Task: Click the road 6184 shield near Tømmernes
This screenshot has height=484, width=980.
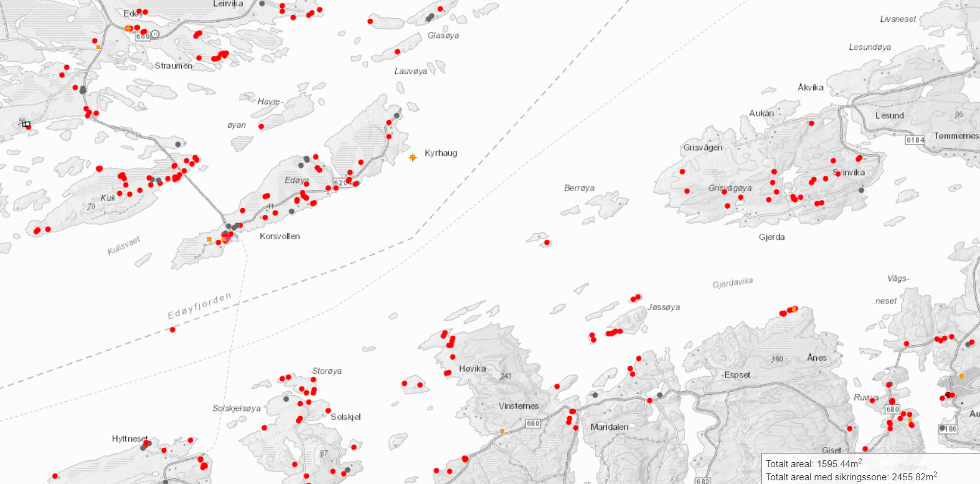Action: [x=915, y=140]
